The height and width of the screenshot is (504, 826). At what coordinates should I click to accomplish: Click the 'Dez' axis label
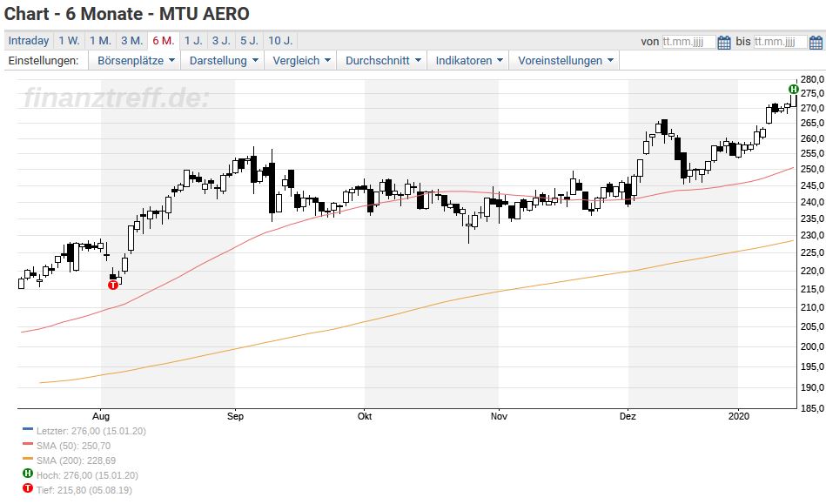[628, 416]
